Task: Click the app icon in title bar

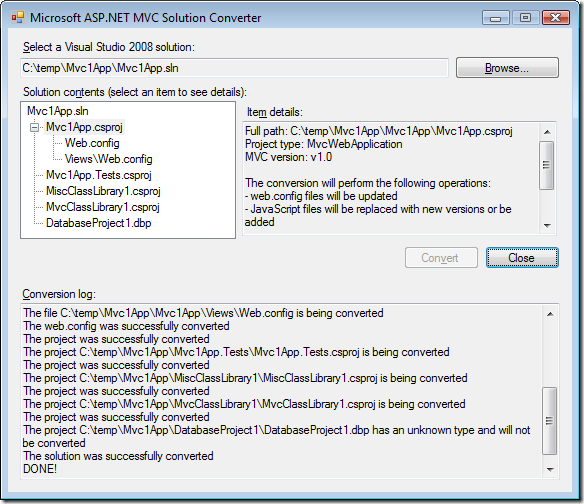Action: 18,18
